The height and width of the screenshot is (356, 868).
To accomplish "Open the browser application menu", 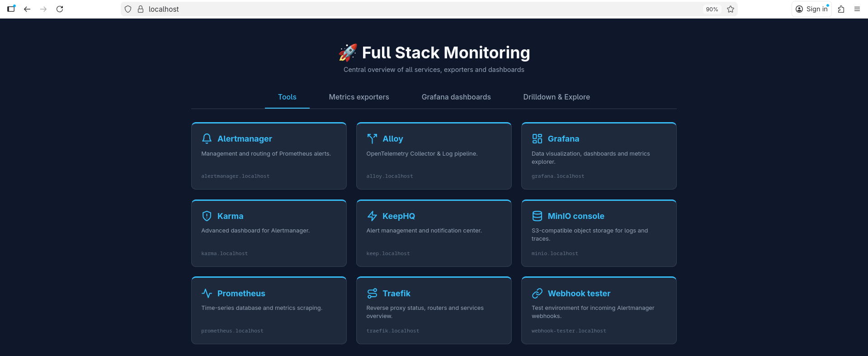I will click(857, 9).
